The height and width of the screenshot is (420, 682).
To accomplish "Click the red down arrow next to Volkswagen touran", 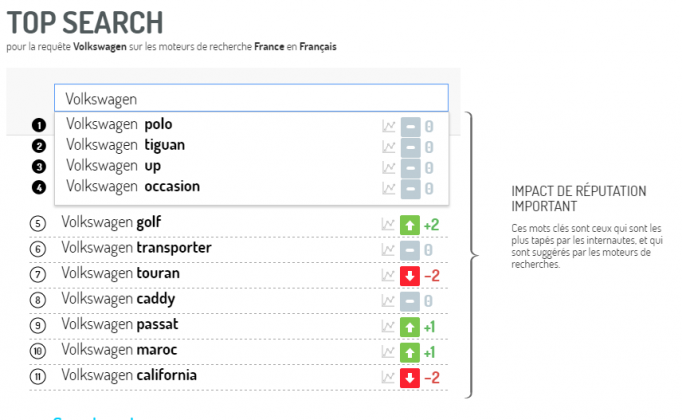I will coord(410,275).
